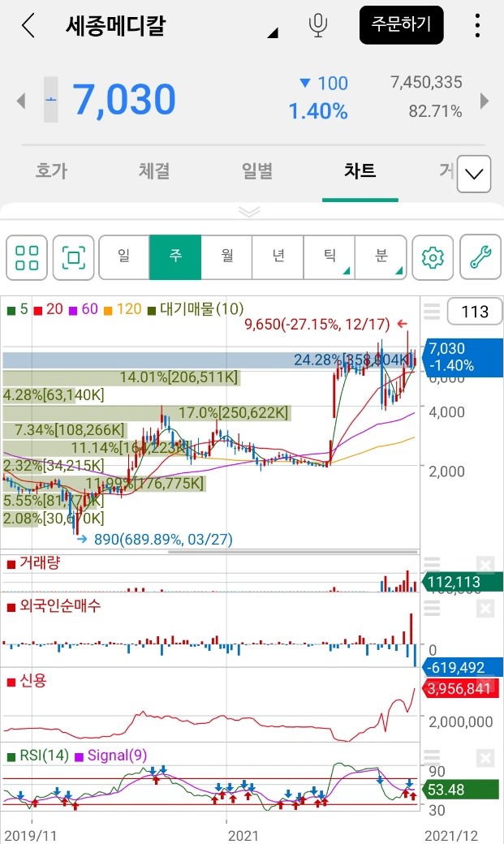
Task: Tap the 112,113 volume axis tag
Action: pos(463,582)
